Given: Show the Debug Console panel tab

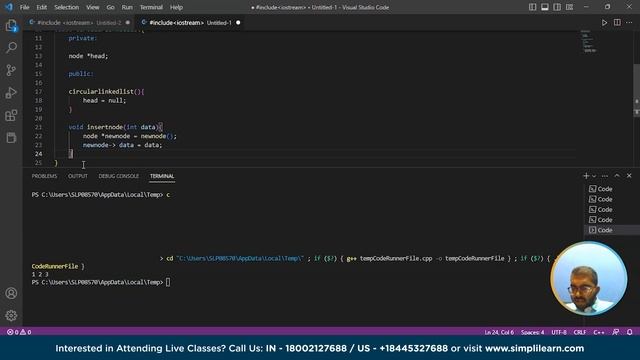Looking at the screenshot, I should coord(119,176).
